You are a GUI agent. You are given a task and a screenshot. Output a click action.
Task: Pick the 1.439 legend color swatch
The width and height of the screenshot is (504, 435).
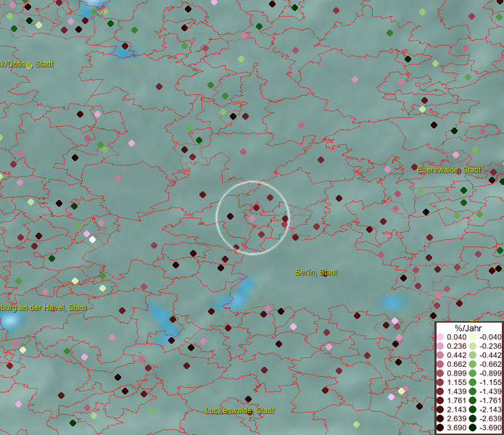click(x=440, y=391)
